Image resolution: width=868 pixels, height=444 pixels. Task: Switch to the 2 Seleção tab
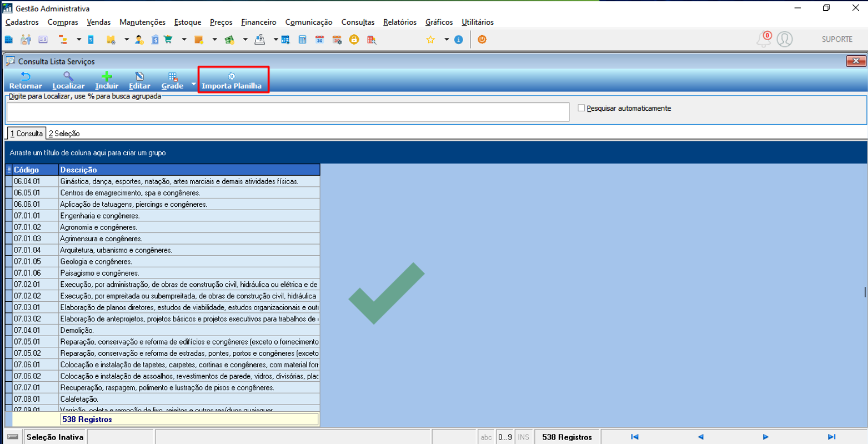(64, 133)
